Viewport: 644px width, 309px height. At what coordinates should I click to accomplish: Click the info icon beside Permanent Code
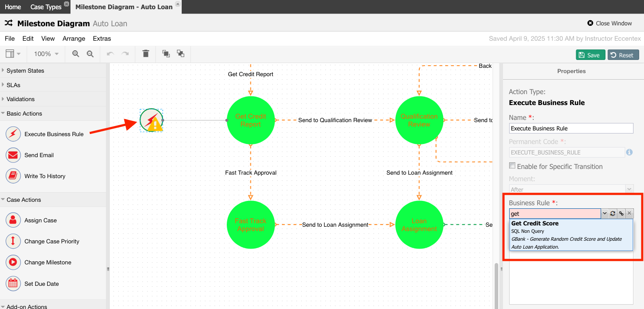[x=629, y=152]
